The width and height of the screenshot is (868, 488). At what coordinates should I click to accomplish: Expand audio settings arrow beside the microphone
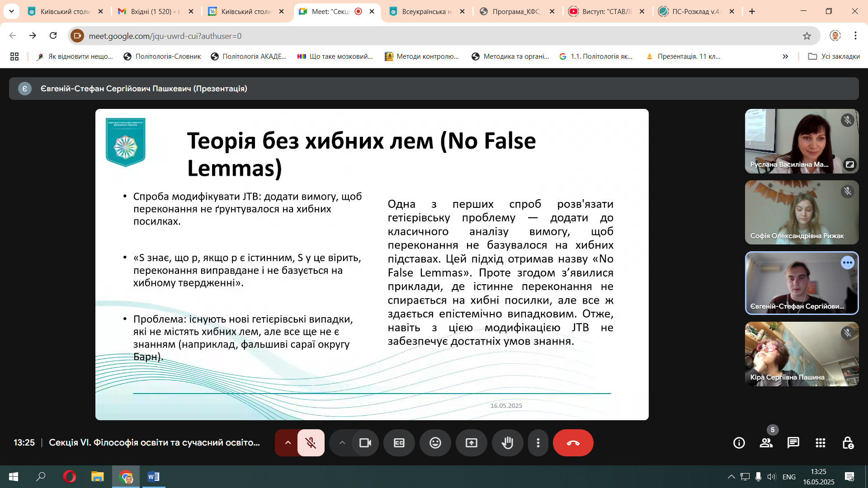(x=288, y=443)
